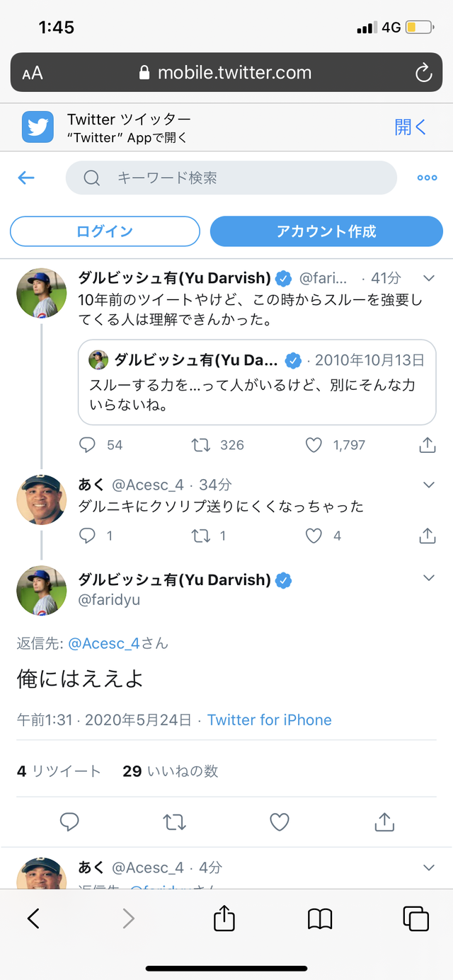
Task: Open the Safari reader text size AA control
Action: click(33, 73)
